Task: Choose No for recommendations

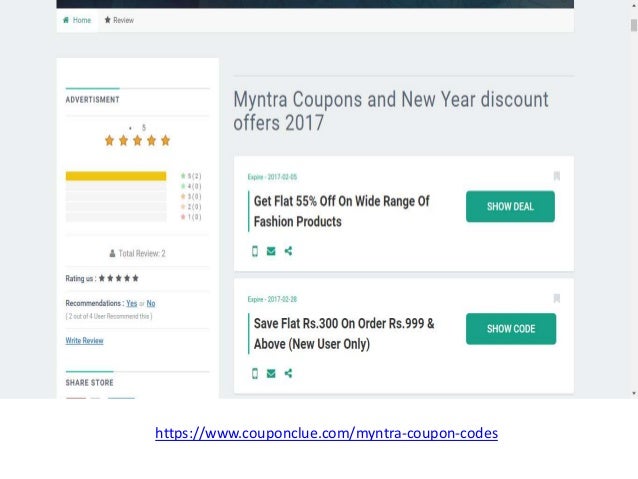Action: coord(151,303)
